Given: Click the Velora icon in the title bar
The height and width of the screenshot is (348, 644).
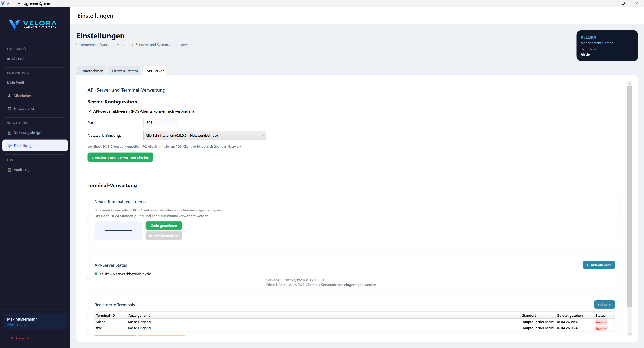Looking at the screenshot, I should pyautogui.click(x=3, y=3).
